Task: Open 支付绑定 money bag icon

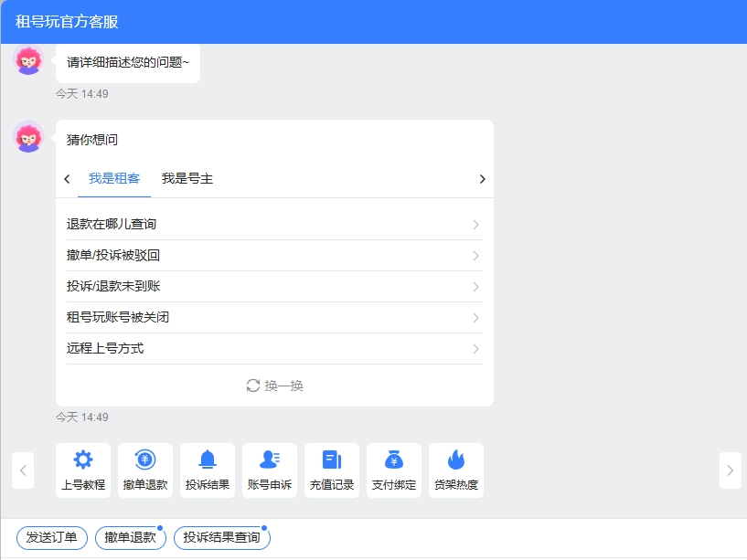Action: (x=394, y=460)
